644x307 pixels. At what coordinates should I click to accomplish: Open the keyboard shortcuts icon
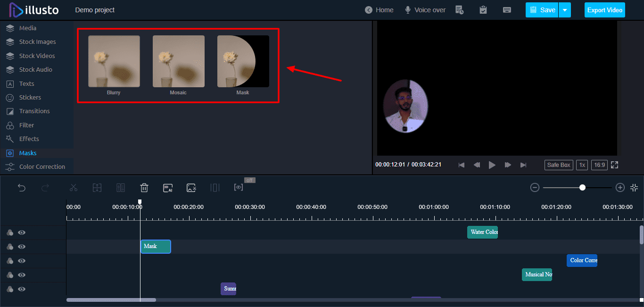507,10
